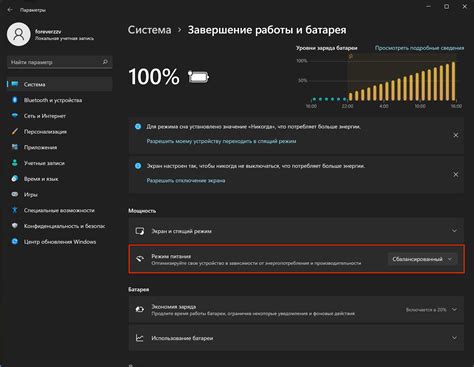Screen dimensions: 474x367
Task: Click the Персонализация brush icon
Action: click(x=15, y=131)
